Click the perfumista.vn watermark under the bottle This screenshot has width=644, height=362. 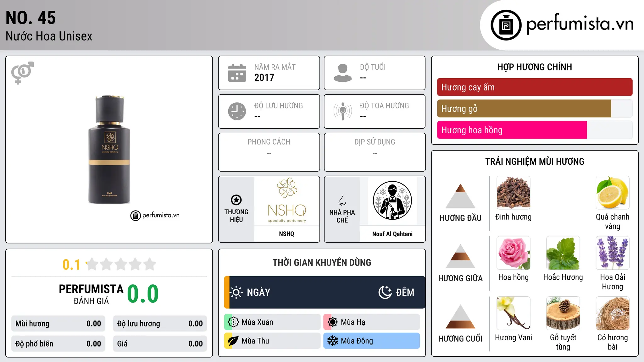tap(155, 215)
